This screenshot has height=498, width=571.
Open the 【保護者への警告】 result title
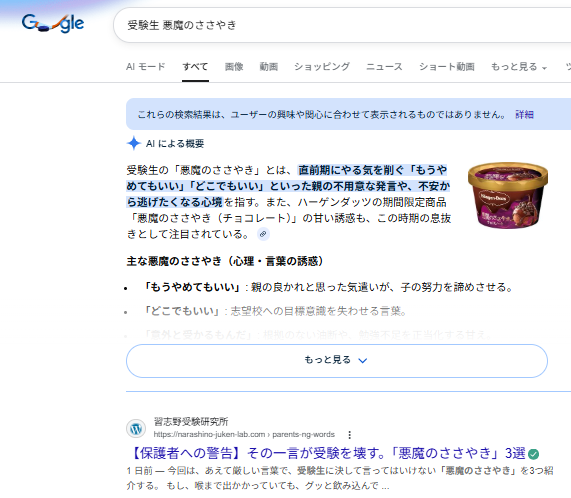(x=327, y=454)
